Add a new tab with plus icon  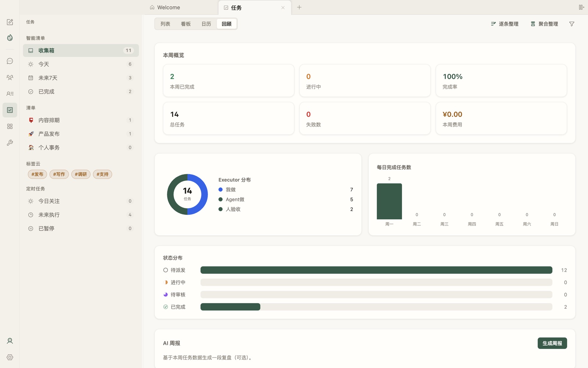(299, 7)
